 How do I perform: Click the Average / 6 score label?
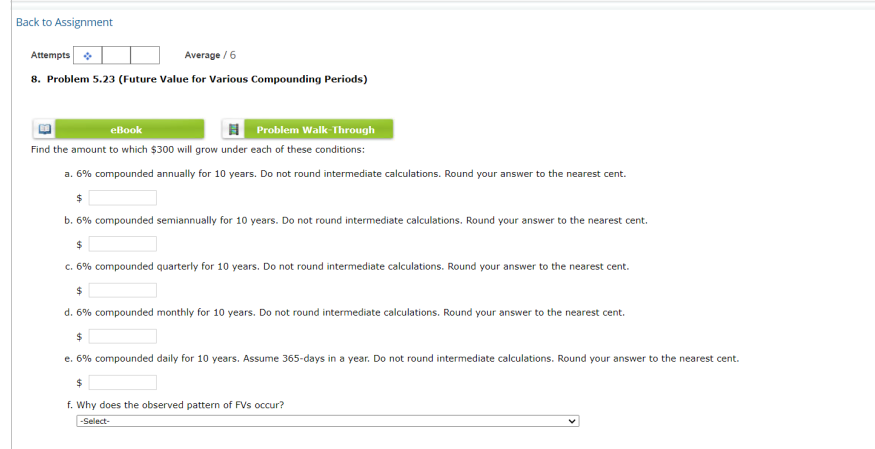(210, 55)
